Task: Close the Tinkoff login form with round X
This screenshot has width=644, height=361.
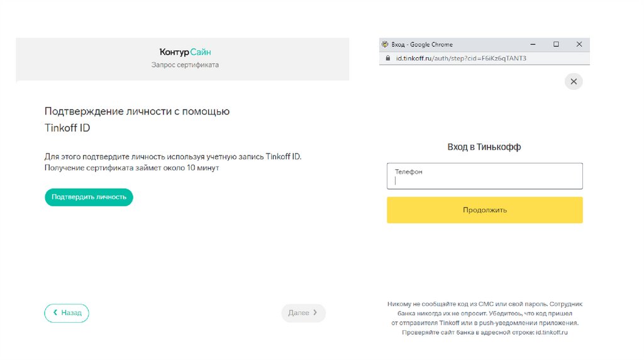Action: [573, 81]
